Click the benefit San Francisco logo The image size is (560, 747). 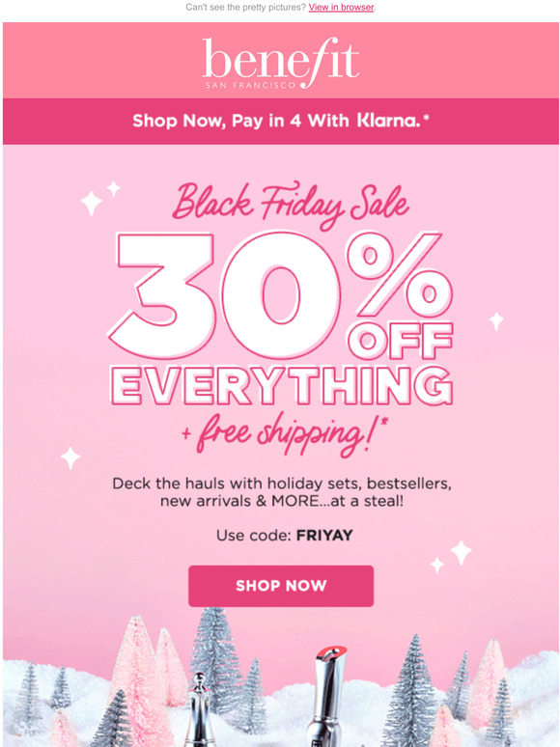tap(281, 64)
